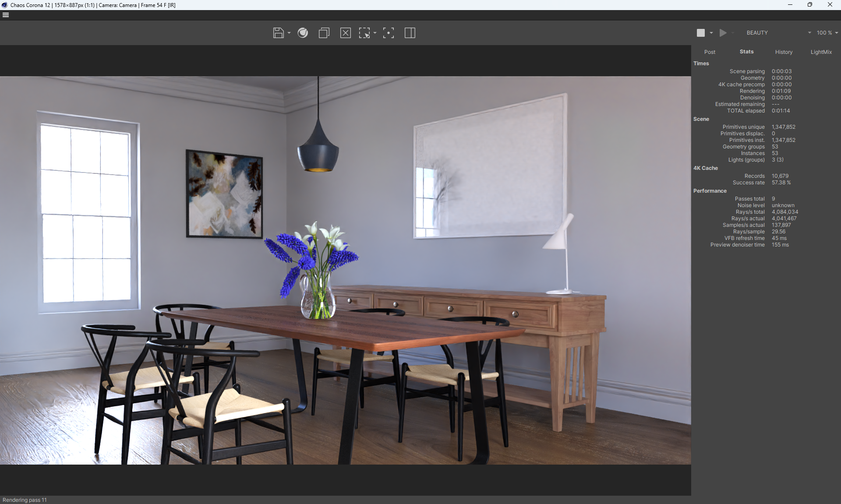
Task: Switch to the History tab
Action: click(x=784, y=52)
